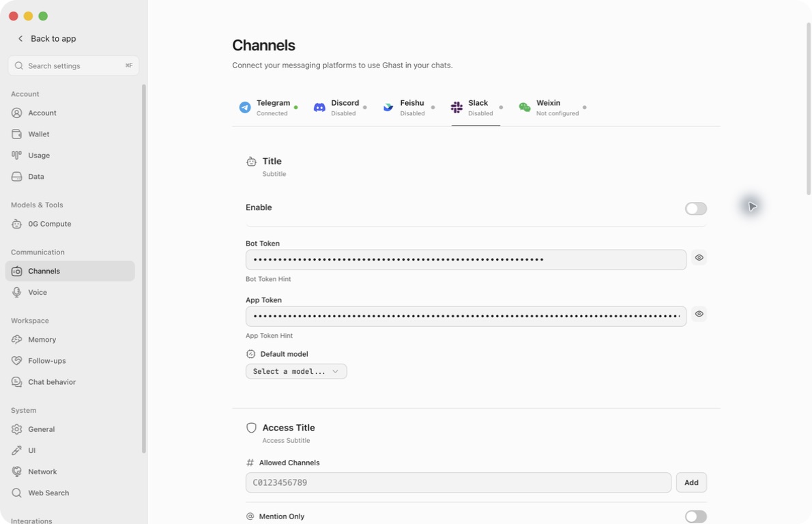Click into the App Token field

pyautogui.click(x=466, y=317)
